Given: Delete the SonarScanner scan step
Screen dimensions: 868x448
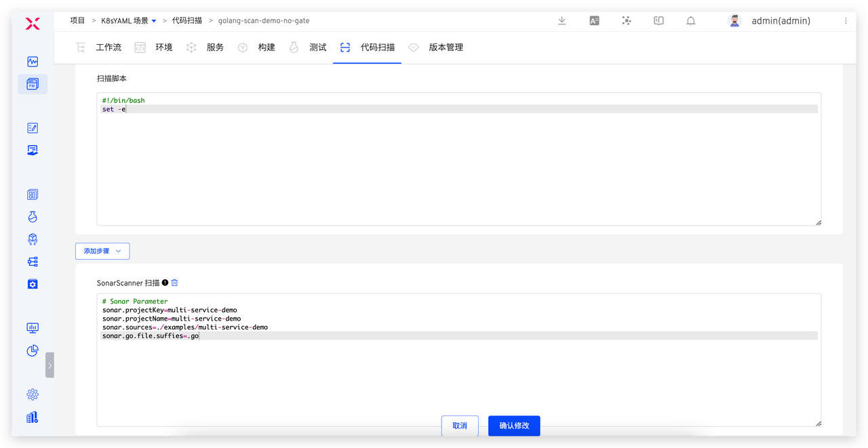Looking at the screenshot, I should 174,283.
